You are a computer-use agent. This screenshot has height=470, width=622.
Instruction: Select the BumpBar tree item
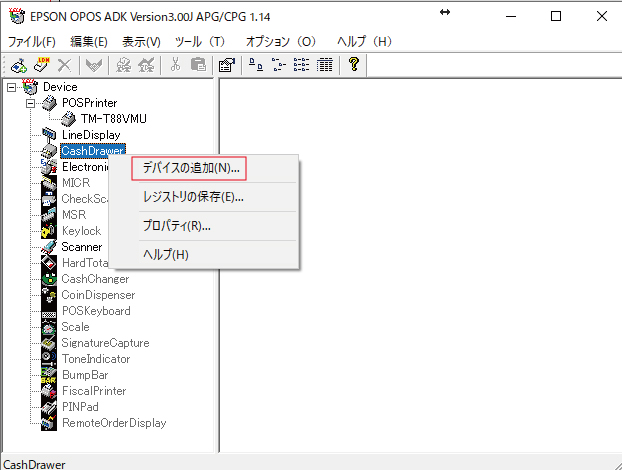point(85,375)
